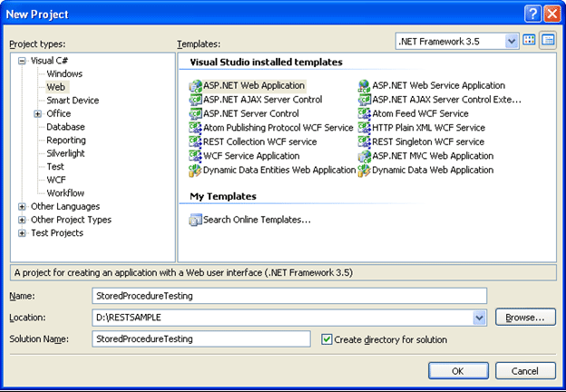
Task: Collapse the Visual C# tree node
Action: [22, 61]
